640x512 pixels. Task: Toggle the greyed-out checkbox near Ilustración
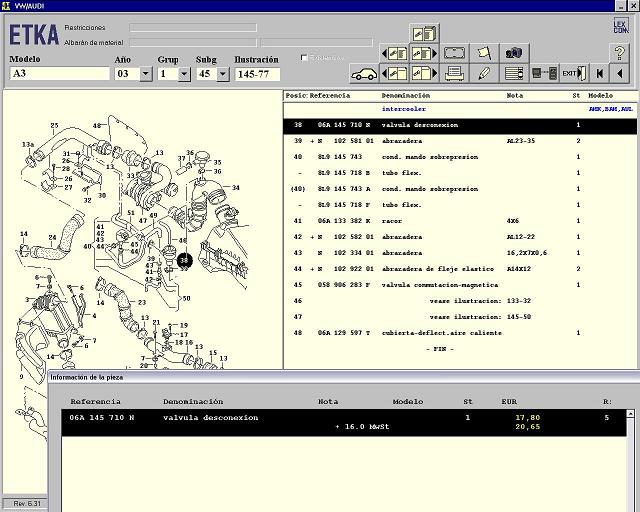click(304, 58)
